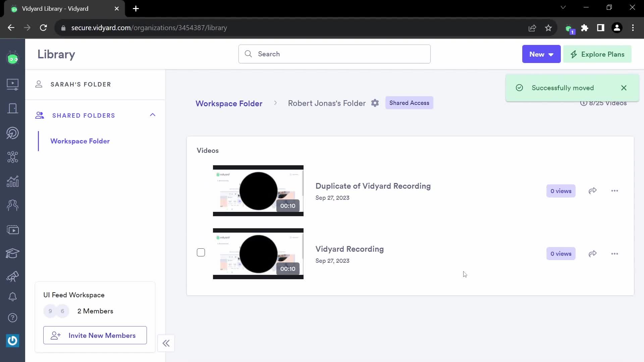Click the member avatar labeled 9
This screenshot has width=644, height=362.
(x=50, y=311)
